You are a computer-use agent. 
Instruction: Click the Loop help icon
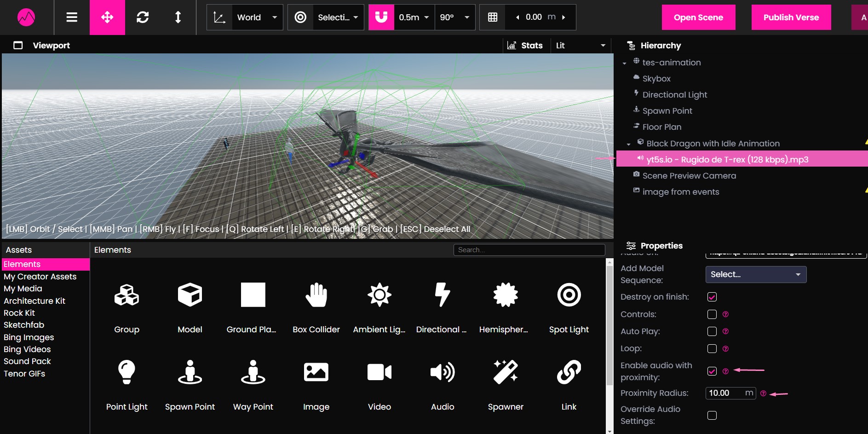click(725, 349)
